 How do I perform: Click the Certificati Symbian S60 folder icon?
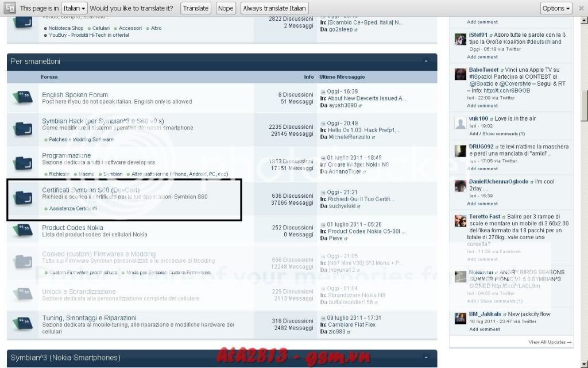(23, 197)
